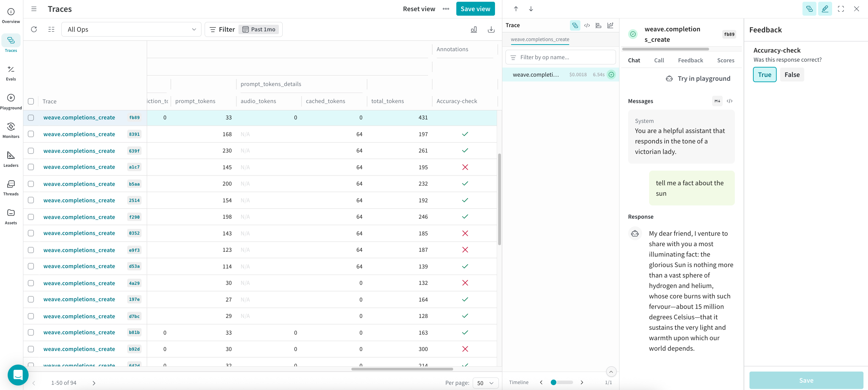
Task: Go to next page of traces
Action: (94, 383)
